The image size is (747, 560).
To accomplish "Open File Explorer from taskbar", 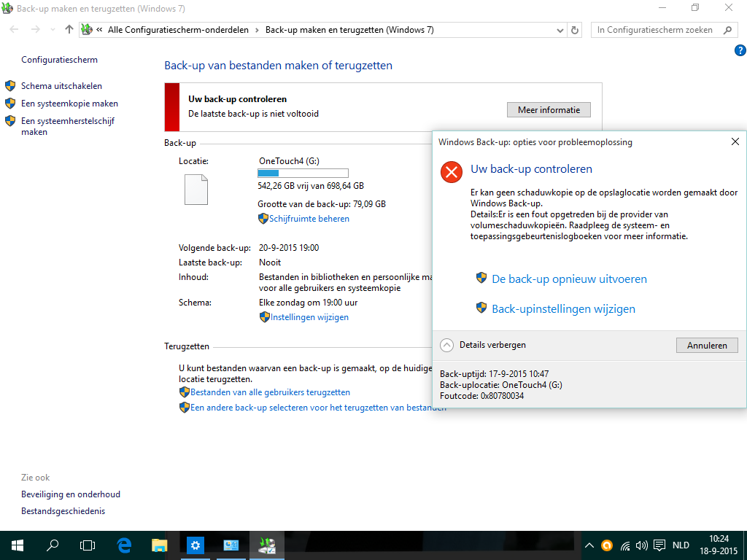I will pos(160,545).
